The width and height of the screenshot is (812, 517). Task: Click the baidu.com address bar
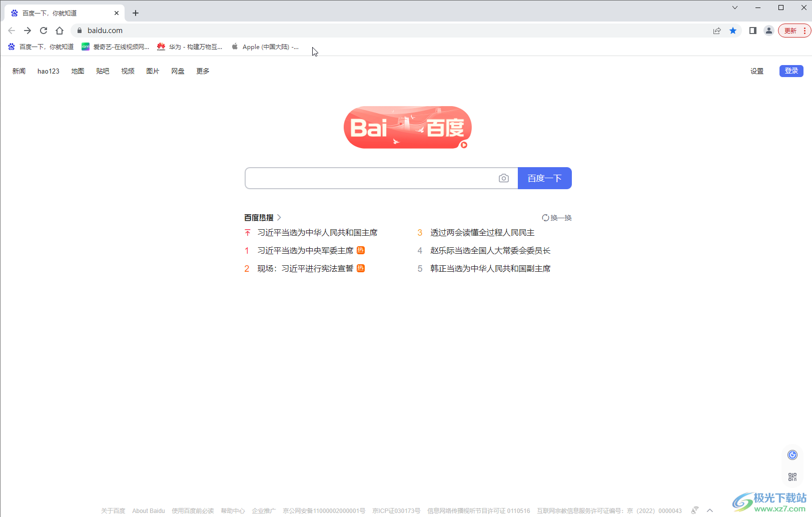click(390, 31)
